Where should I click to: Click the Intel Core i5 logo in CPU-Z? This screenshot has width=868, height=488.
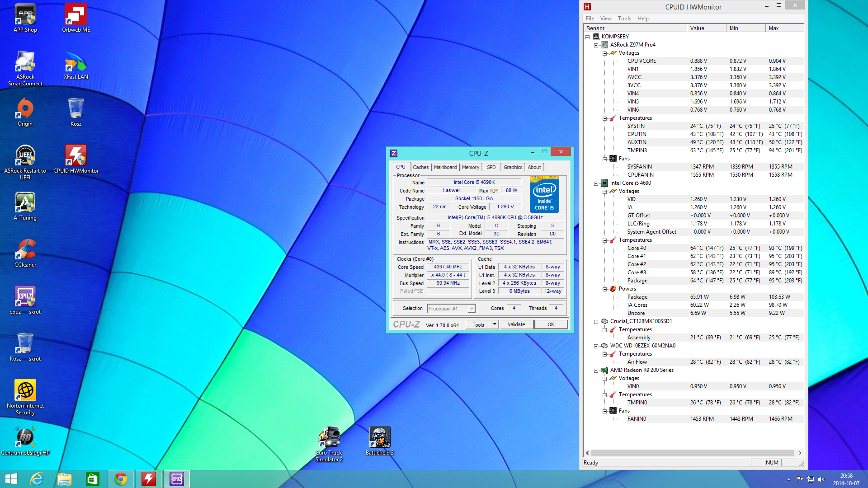(544, 195)
